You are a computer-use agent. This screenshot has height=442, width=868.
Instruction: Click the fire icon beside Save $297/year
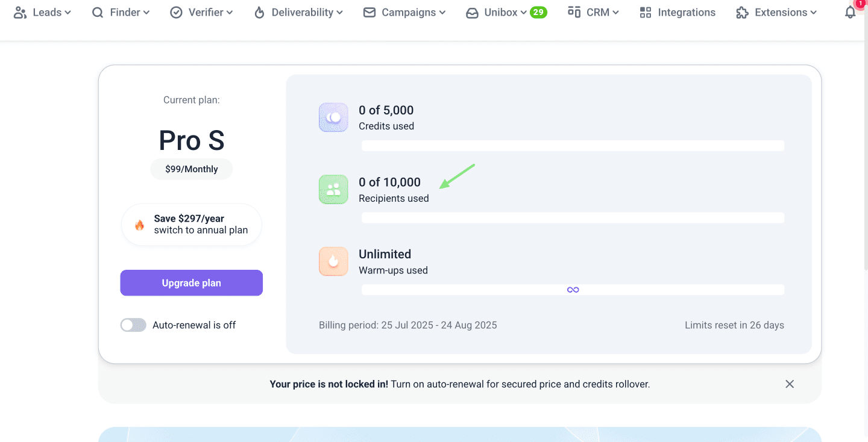click(x=140, y=225)
